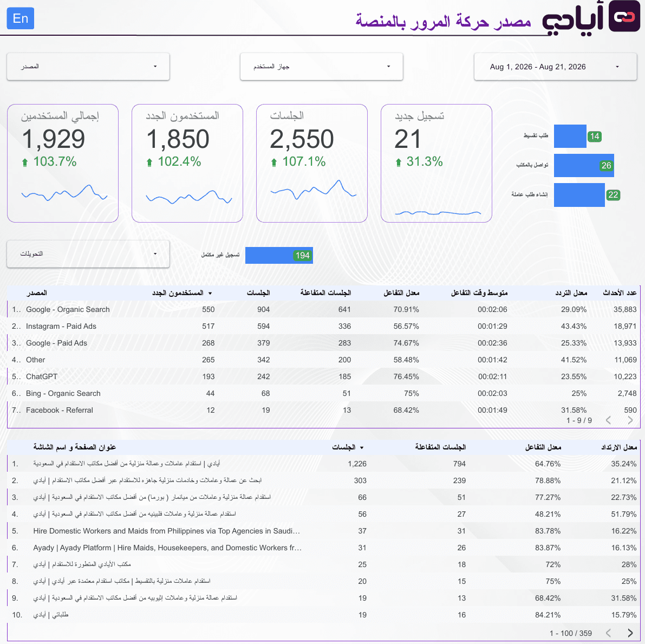
Task: Click the Ayady logo icon
Action: click(x=624, y=16)
